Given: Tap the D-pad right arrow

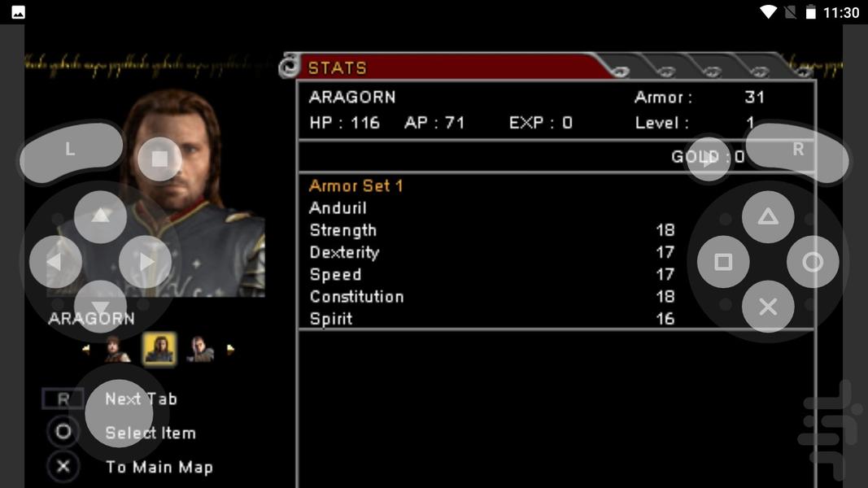Looking at the screenshot, I should [145, 262].
